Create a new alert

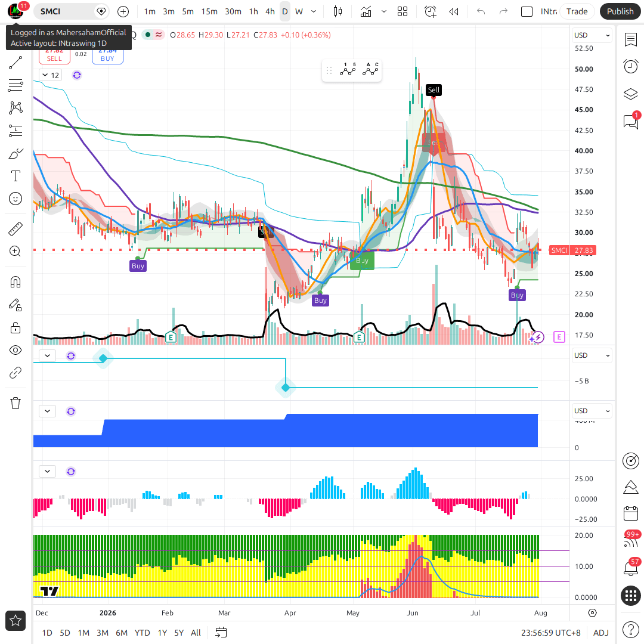coord(431,11)
